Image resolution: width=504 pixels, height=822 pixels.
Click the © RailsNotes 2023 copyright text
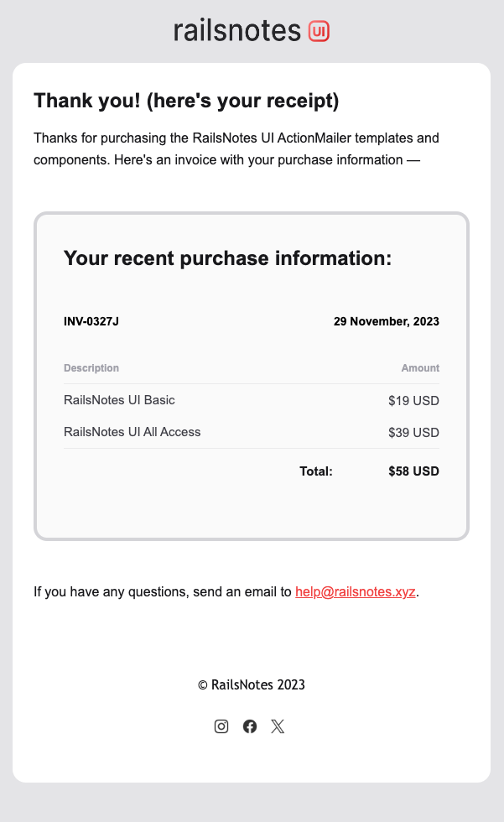tap(252, 684)
